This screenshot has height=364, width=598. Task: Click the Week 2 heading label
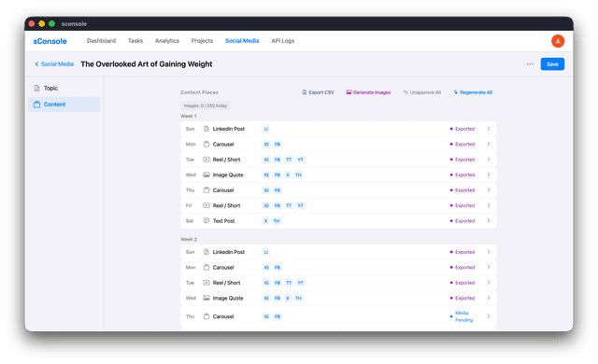pos(189,239)
